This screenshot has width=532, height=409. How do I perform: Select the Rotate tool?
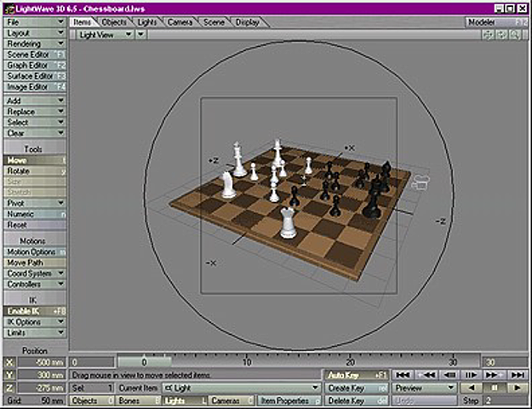pos(35,171)
